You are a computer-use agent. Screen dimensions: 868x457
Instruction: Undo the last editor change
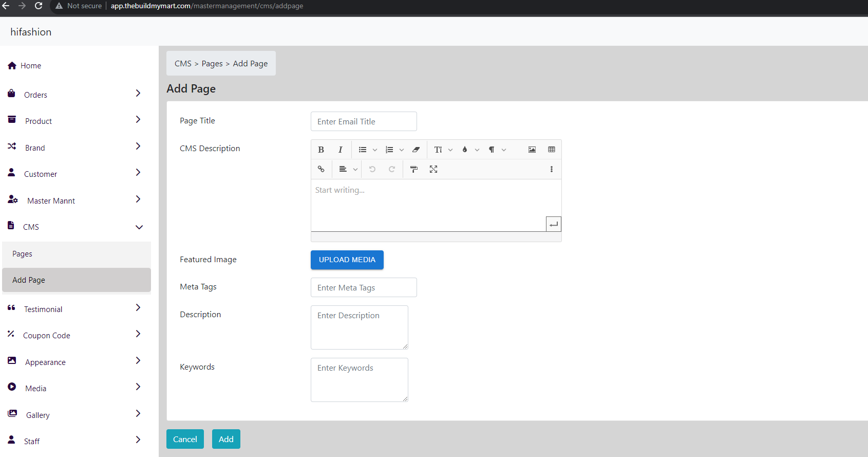372,169
